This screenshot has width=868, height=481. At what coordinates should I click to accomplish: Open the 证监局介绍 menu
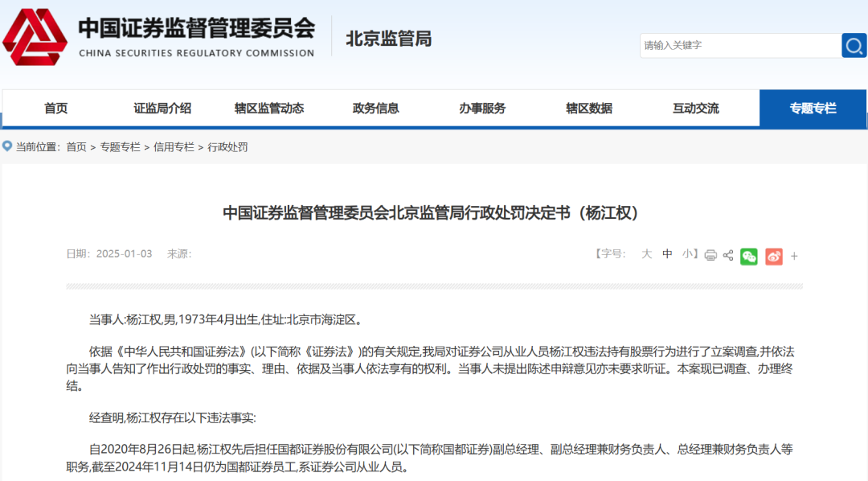click(x=162, y=108)
